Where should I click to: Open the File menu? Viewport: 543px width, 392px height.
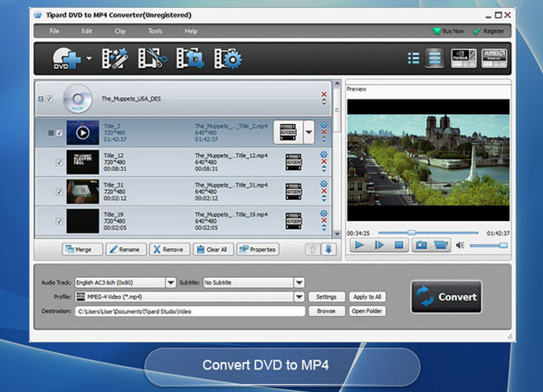(x=54, y=31)
